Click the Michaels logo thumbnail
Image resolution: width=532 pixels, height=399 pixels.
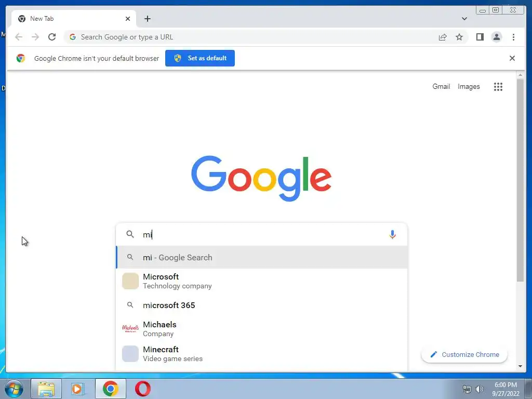(x=130, y=328)
